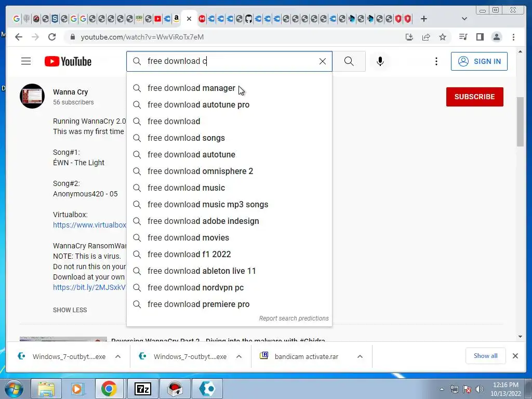Image resolution: width=532 pixels, height=399 pixels.
Task: Bookmark this tab with the star
Action: 443,37
